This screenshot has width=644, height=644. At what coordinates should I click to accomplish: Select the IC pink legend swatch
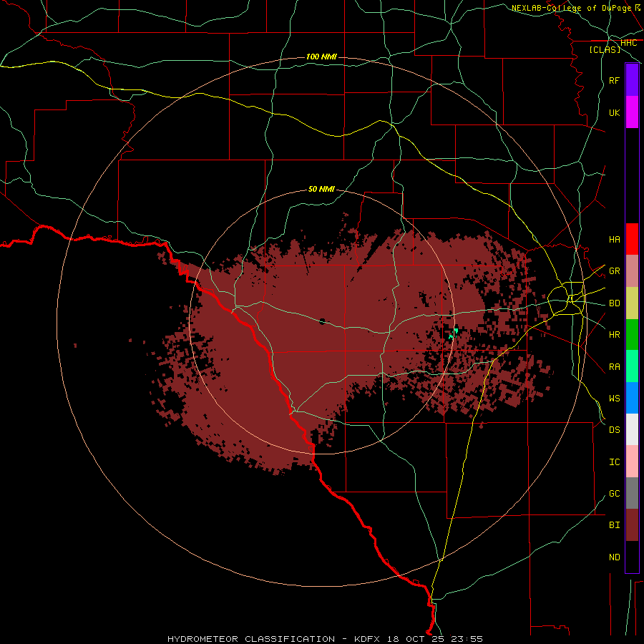(632, 462)
